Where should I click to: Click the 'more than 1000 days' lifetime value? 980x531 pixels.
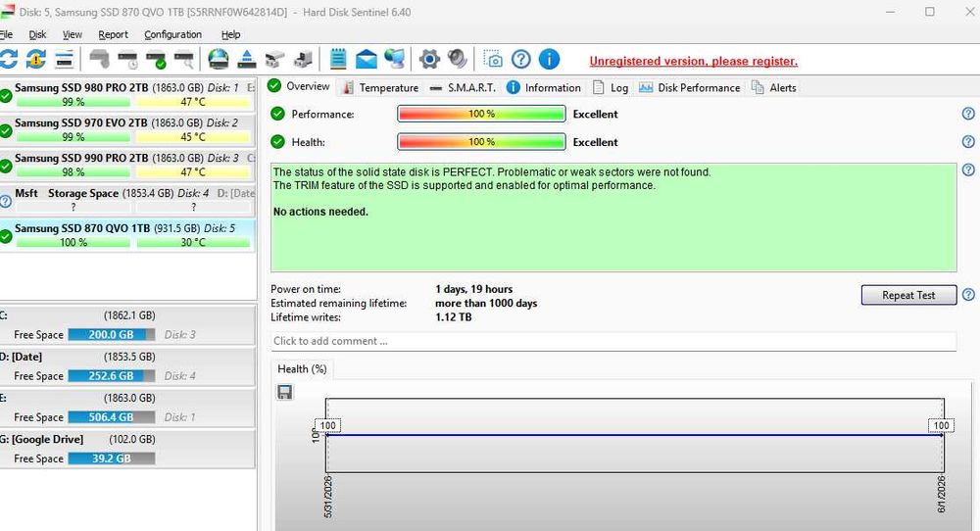(486, 303)
